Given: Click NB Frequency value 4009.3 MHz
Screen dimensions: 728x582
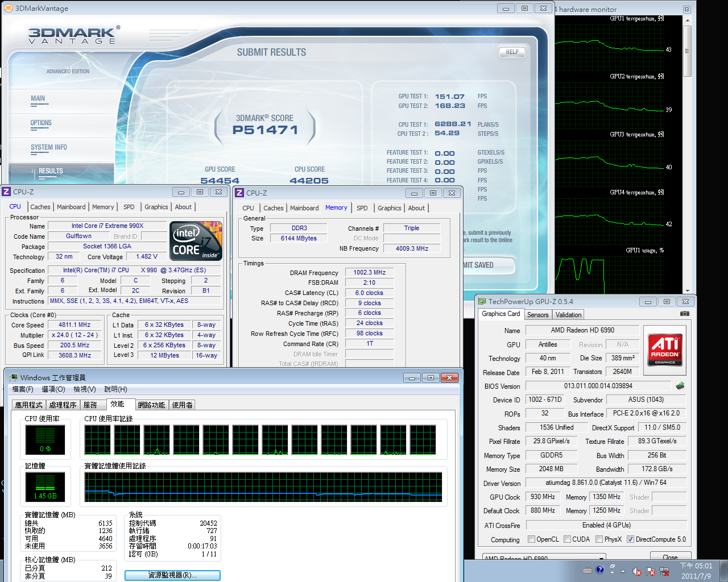Looking at the screenshot, I should click(412, 248).
